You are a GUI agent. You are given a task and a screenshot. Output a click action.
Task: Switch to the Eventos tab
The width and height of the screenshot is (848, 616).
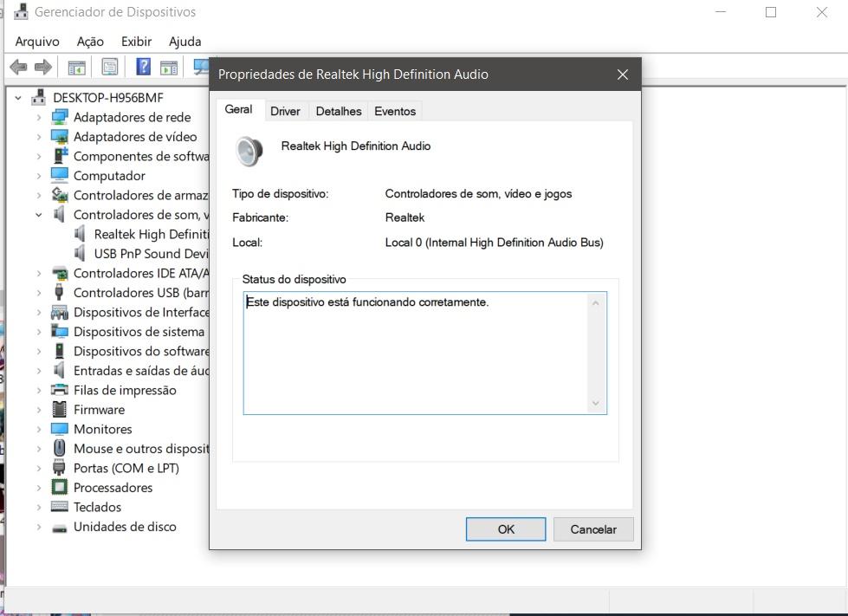coord(395,111)
